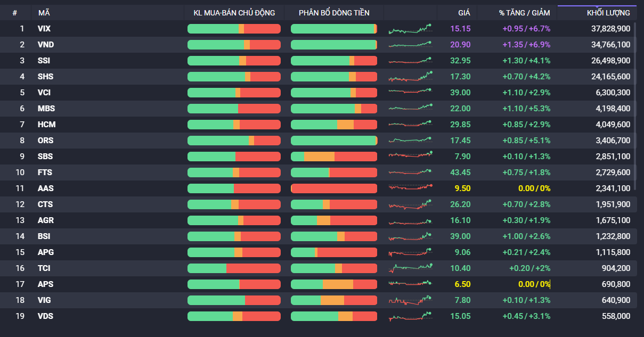Select the HCM ticker symbol

click(x=47, y=125)
